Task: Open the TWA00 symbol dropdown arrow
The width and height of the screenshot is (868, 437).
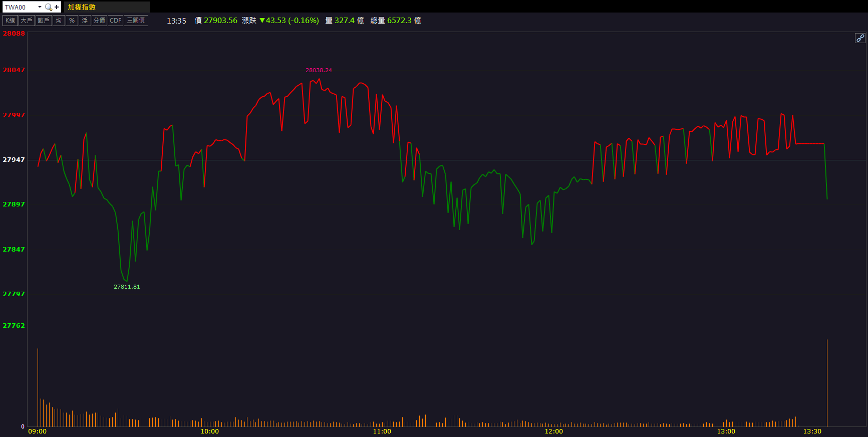Action: [x=40, y=7]
